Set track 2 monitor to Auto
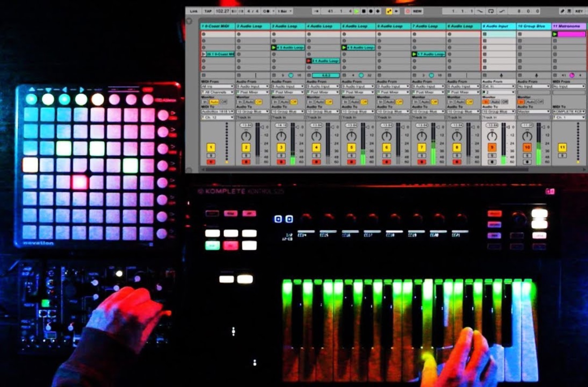This screenshot has height=387, width=588. tap(250, 102)
